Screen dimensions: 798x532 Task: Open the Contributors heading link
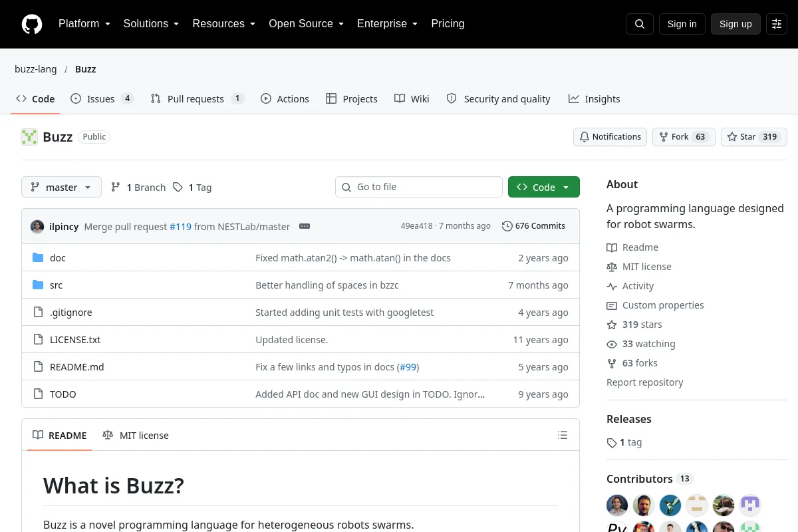(650, 479)
